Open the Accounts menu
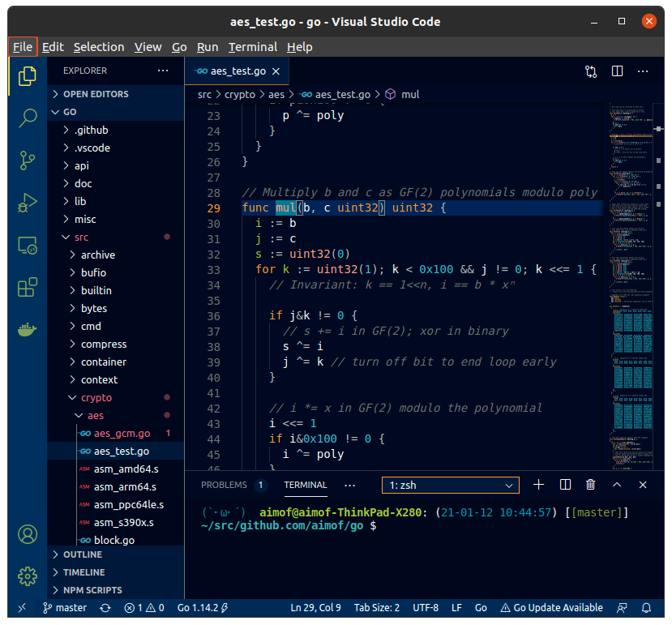The height and width of the screenshot is (625, 672). pos(28,534)
